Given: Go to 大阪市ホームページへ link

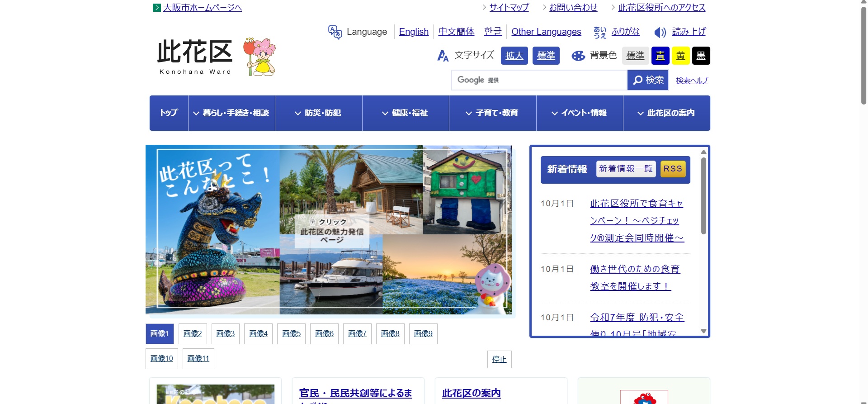Looking at the screenshot, I should pos(203,8).
